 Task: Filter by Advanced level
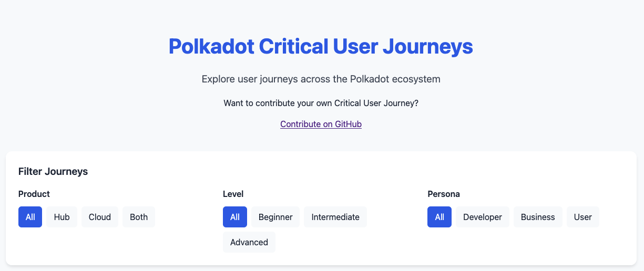(x=249, y=242)
